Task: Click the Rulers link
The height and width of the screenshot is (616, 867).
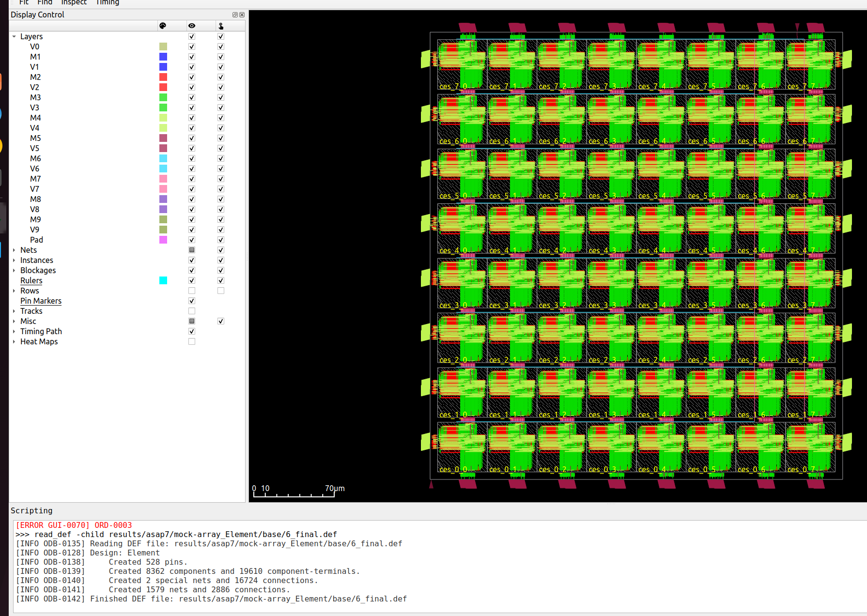Action: click(x=31, y=280)
